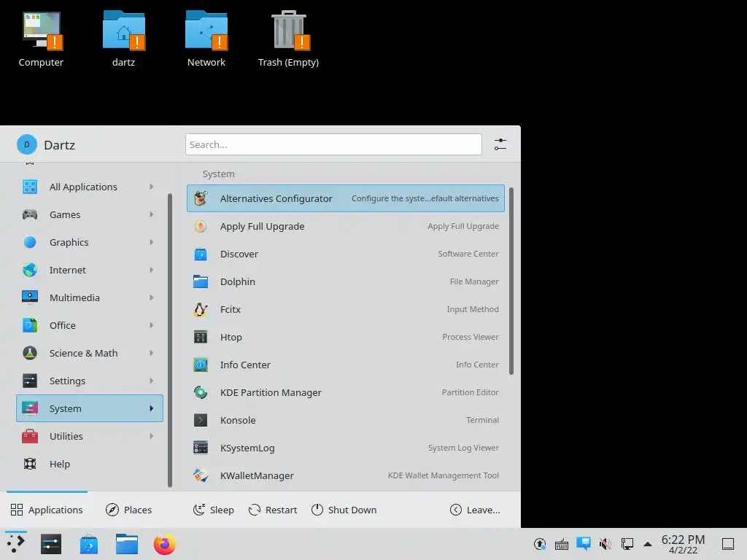Switch to the Places tab
Viewport: 747px width, 560px height.
tap(128, 510)
